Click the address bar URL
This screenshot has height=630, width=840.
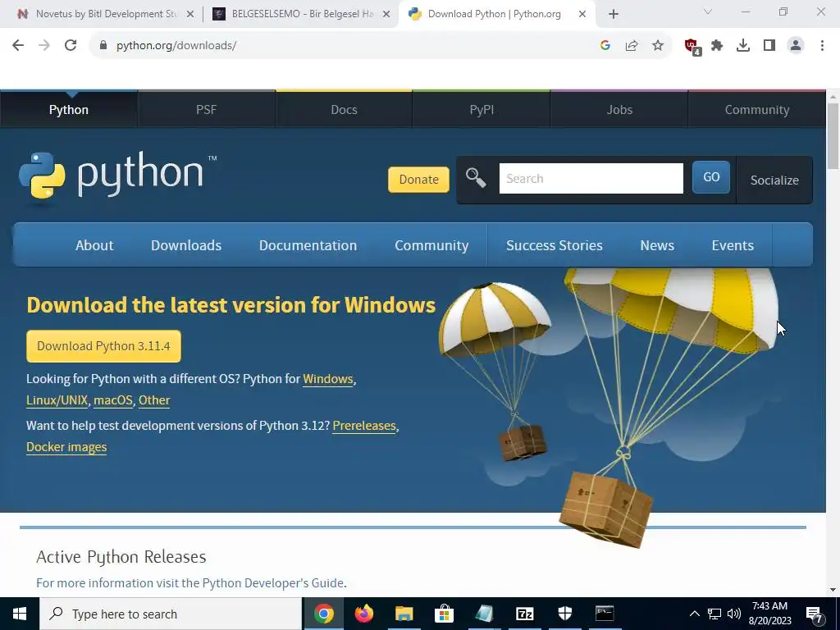[x=176, y=46]
